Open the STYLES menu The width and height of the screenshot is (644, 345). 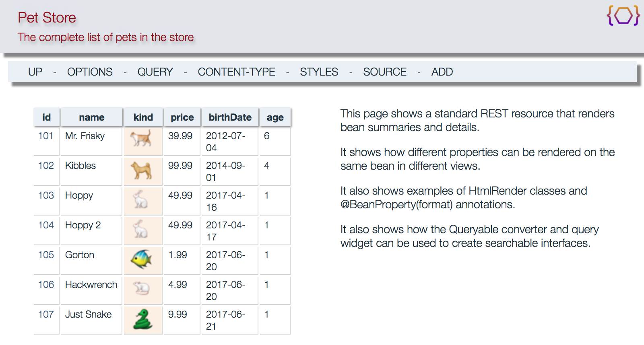319,72
